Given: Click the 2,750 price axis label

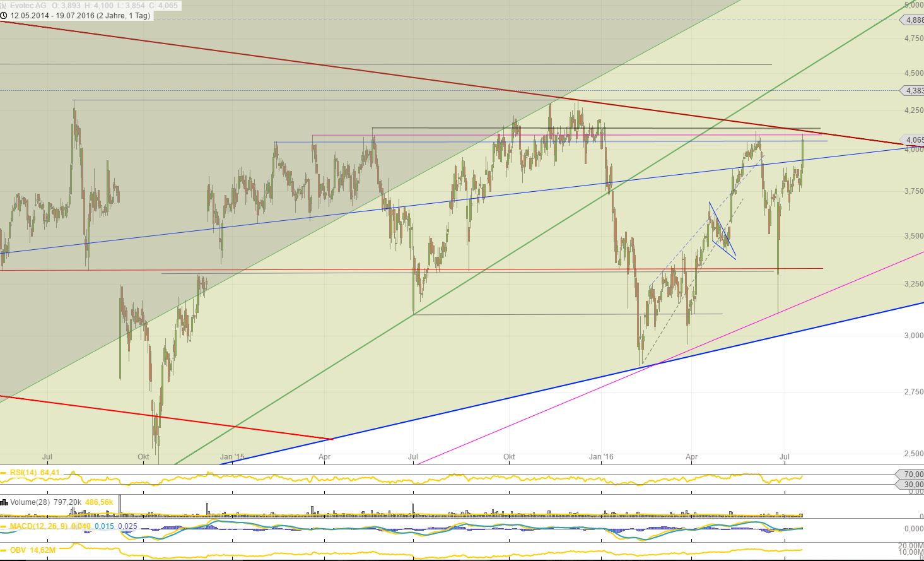Looking at the screenshot, I should 914,392.
